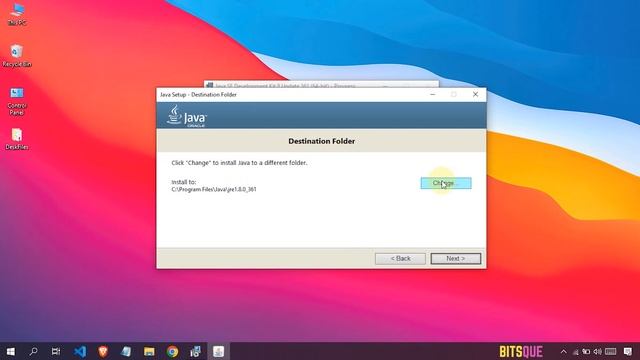Click the Java SE Development Kit window behind the dialog
The image size is (640, 360).
coord(322,84)
